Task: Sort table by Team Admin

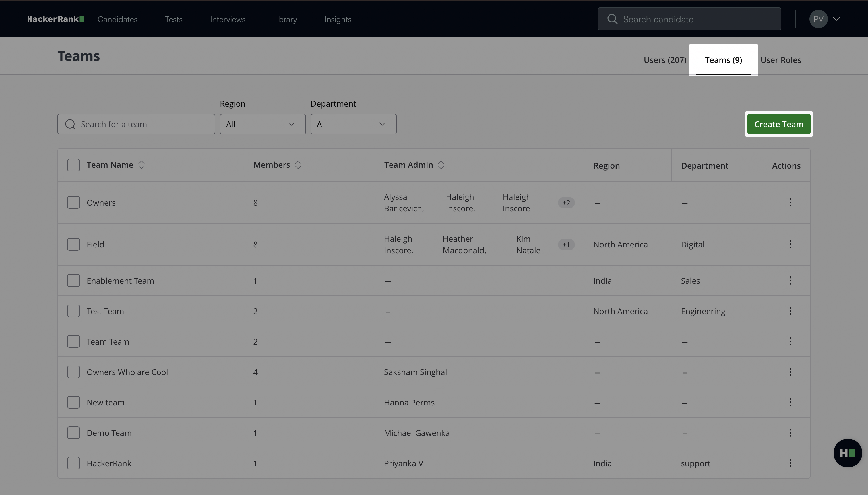Action: pyautogui.click(x=441, y=165)
